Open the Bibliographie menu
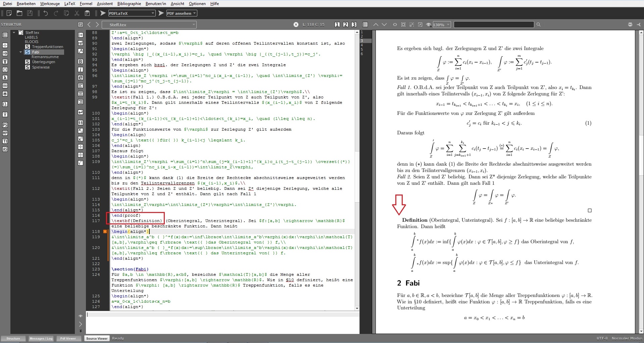This screenshot has width=644, height=343. (x=129, y=4)
